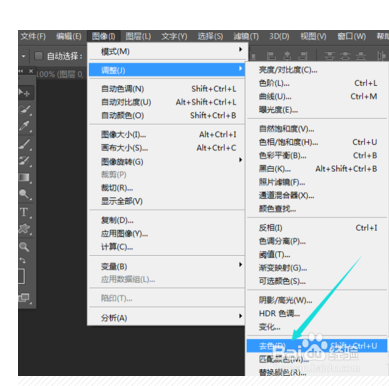
Task: Open the 文件(F) menu
Action: (x=33, y=36)
